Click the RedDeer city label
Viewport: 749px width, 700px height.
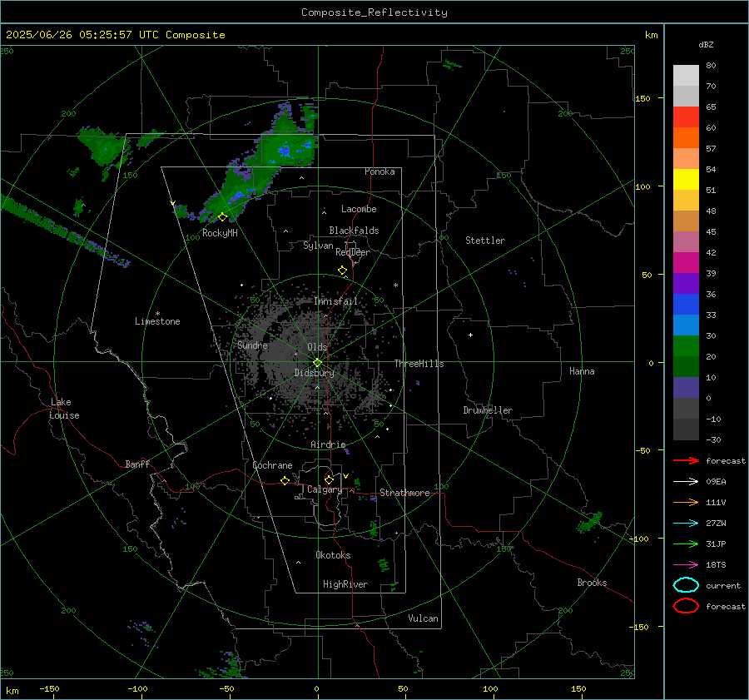click(x=353, y=252)
